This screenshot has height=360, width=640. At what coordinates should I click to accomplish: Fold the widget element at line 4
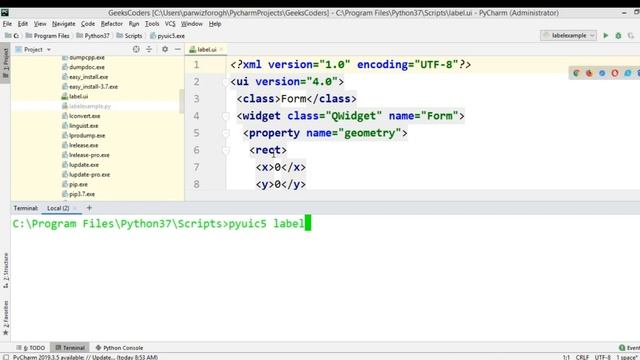point(225,116)
